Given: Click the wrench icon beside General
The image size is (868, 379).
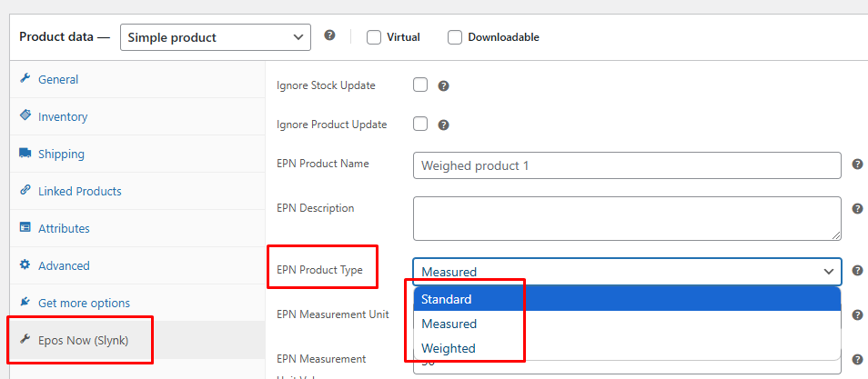Looking at the screenshot, I should pos(25,79).
